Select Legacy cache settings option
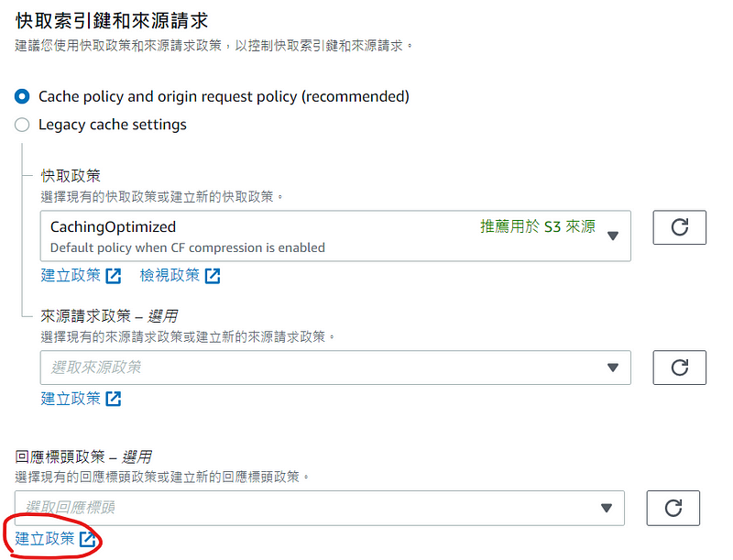Image resolution: width=733 pixels, height=560 pixels. coord(22,125)
